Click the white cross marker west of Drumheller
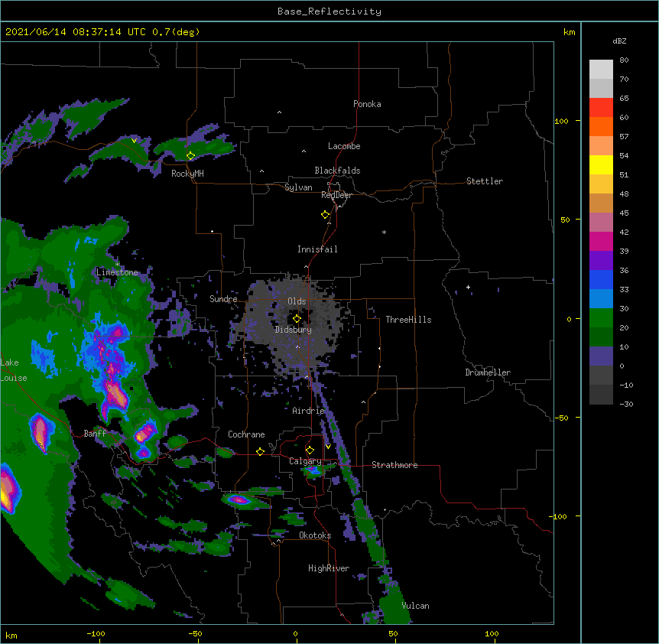This screenshot has width=659, height=644. click(x=468, y=287)
